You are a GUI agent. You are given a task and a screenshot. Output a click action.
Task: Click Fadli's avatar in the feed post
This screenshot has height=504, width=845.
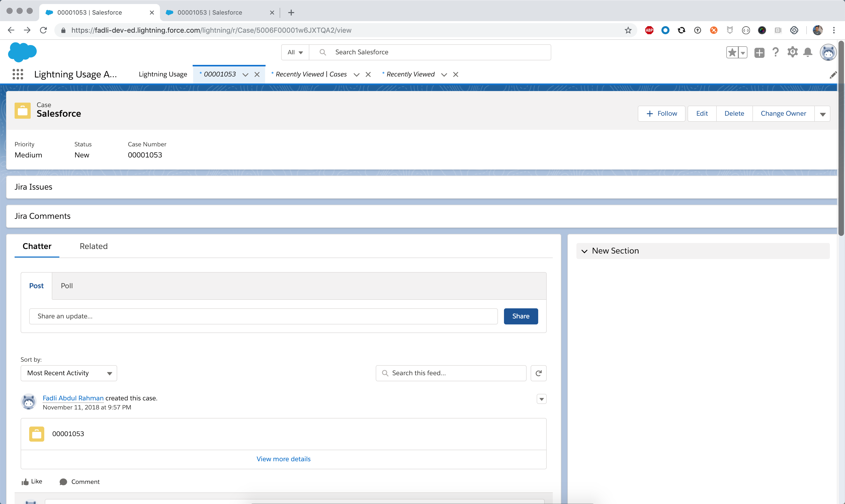pos(28,402)
